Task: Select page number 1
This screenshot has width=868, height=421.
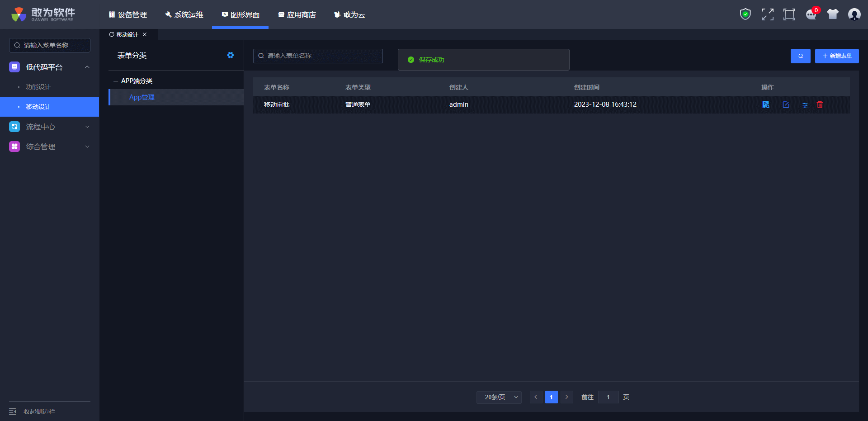Action: (551, 397)
